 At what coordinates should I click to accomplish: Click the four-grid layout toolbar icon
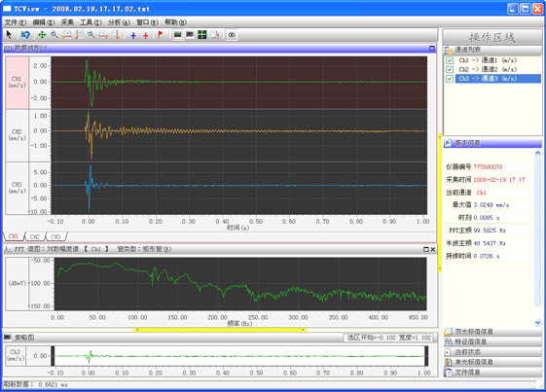coord(202,34)
